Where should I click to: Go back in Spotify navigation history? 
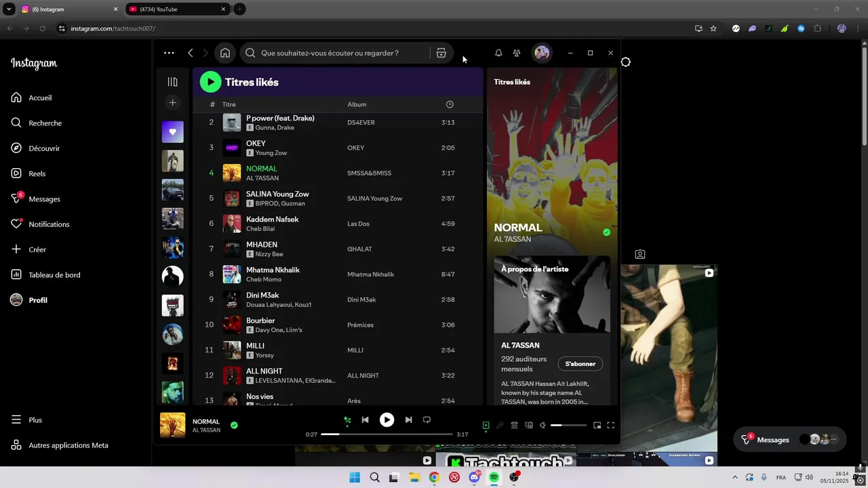coord(191,53)
